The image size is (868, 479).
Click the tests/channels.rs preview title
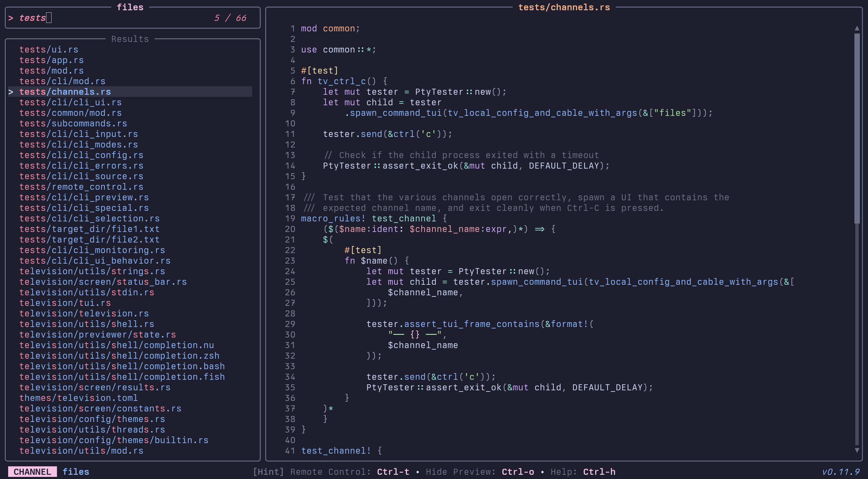point(564,8)
